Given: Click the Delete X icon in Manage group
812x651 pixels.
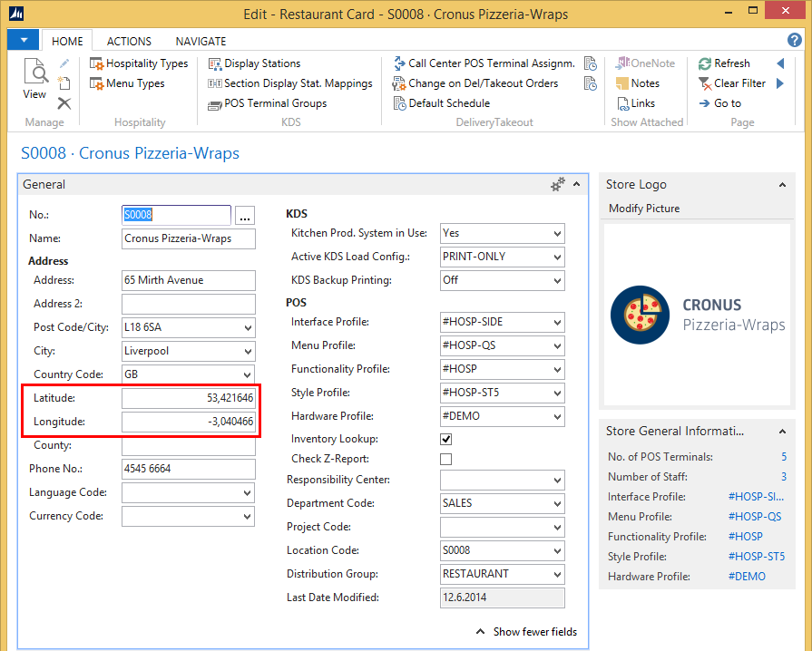Looking at the screenshot, I should click(64, 103).
